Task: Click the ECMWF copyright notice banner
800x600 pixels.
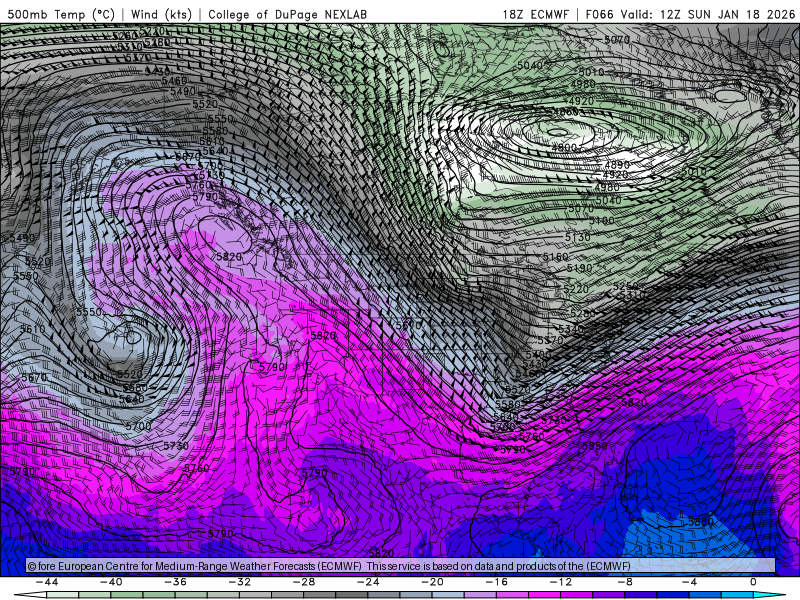Action: pyautogui.click(x=401, y=566)
